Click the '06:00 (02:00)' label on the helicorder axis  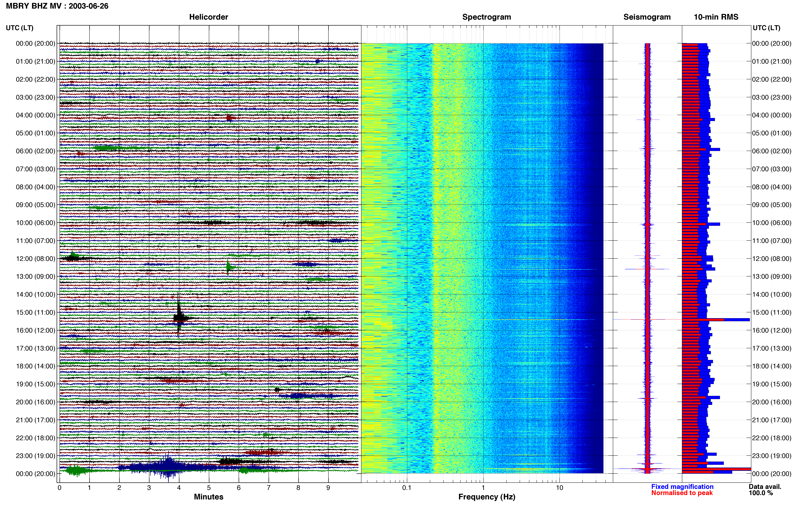coord(35,151)
